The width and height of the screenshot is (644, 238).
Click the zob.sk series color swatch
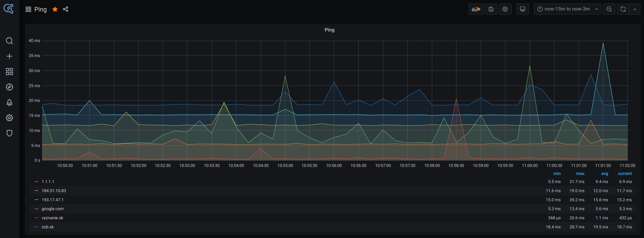click(x=36, y=227)
